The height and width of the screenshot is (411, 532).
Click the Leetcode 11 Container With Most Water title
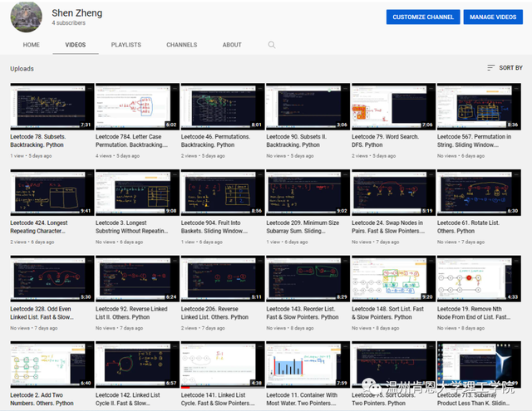click(x=302, y=399)
